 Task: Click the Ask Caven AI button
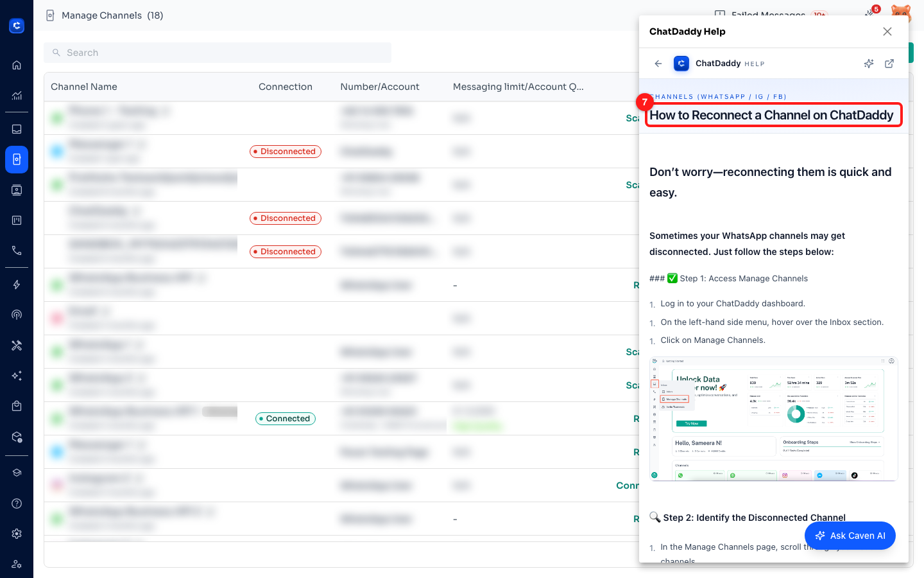point(850,536)
